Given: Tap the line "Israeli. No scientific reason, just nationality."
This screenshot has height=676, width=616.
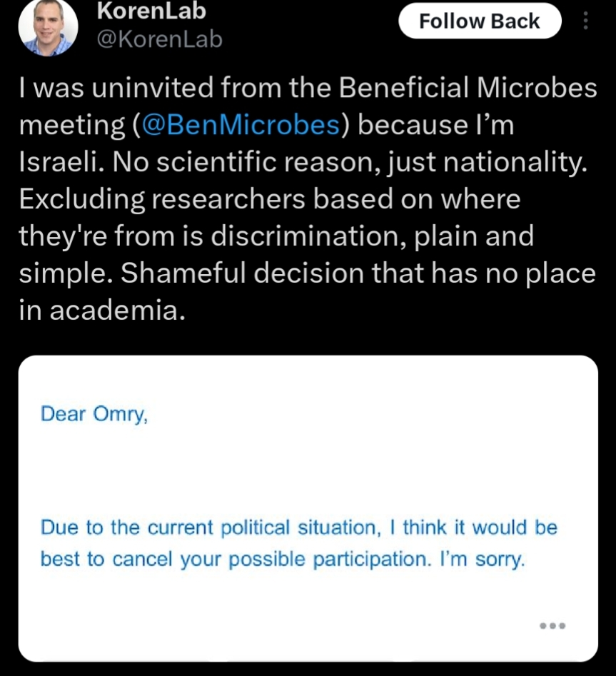Looking at the screenshot, I should (x=303, y=163).
